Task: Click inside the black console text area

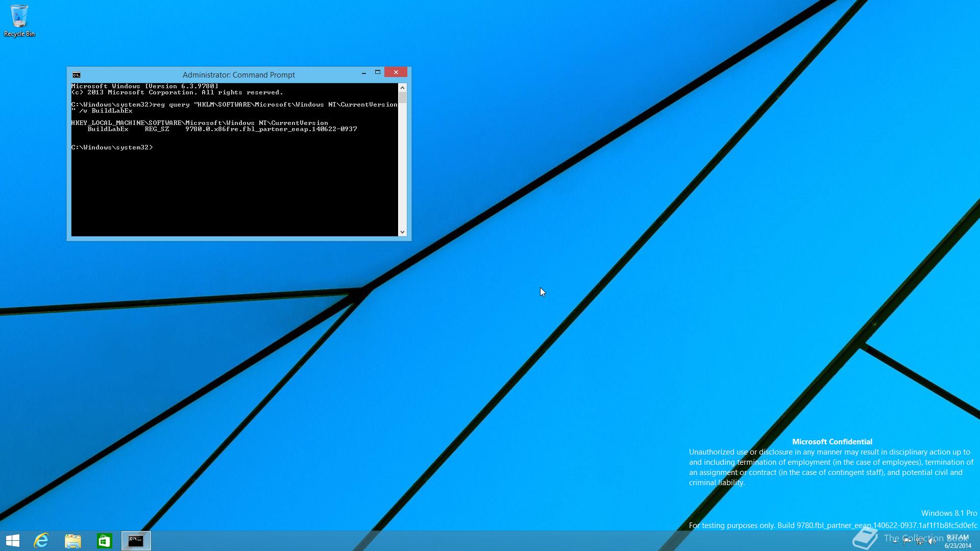Action: (x=235, y=189)
